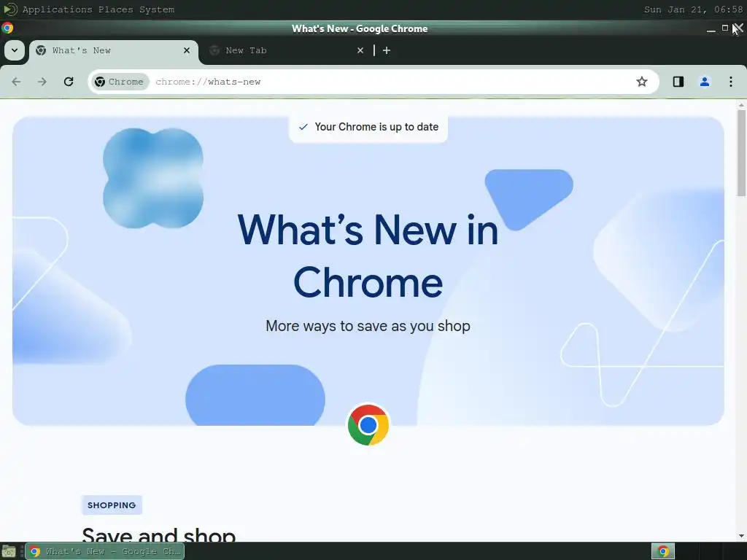This screenshot has width=747, height=560.
Task: Click "Your Chrome is up to date" notice
Action: [368, 127]
